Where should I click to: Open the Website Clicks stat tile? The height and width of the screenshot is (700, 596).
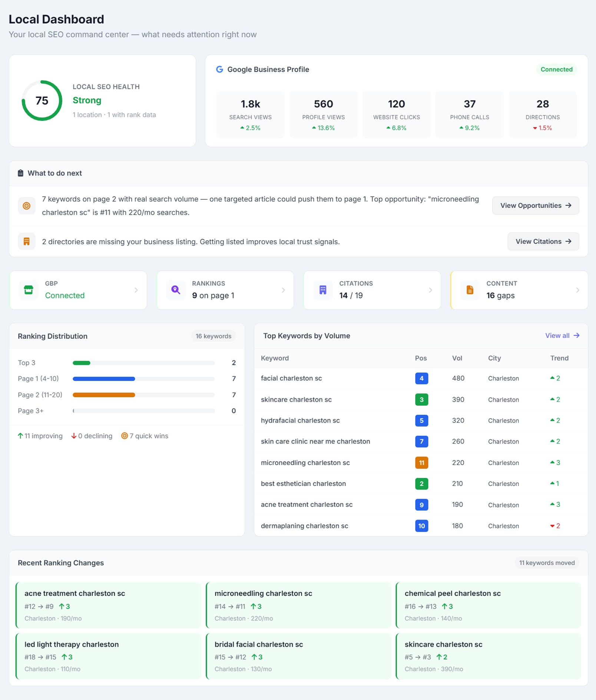[x=397, y=114]
